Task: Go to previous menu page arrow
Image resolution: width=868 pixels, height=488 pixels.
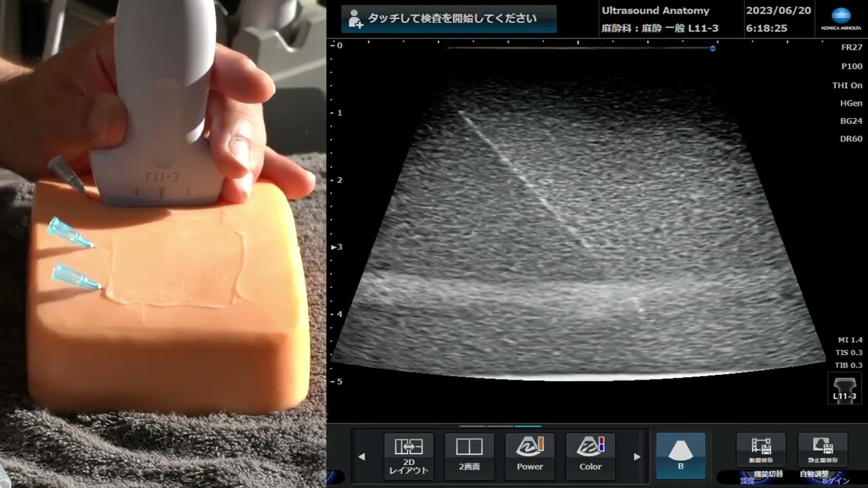Action: pyautogui.click(x=361, y=457)
